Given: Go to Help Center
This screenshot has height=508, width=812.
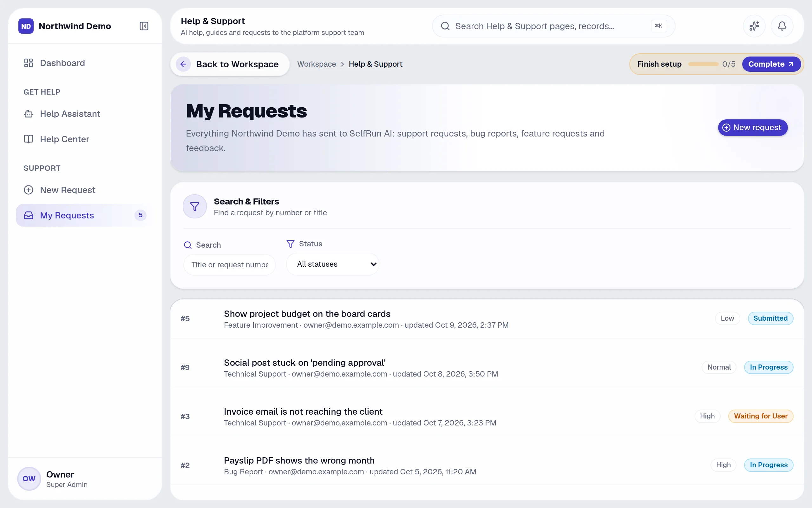Looking at the screenshot, I should [85, 139].
